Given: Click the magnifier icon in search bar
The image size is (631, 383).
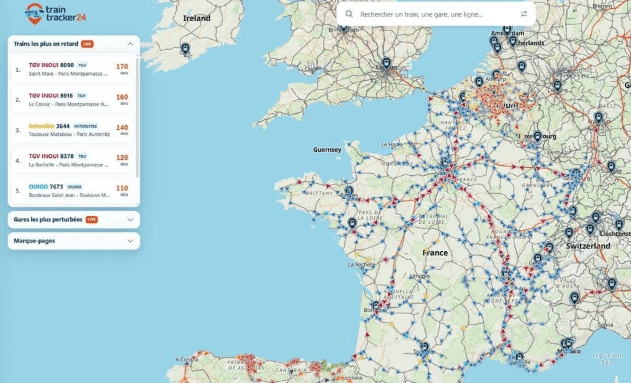Looking at the screenshot, I should pos(349,14).
